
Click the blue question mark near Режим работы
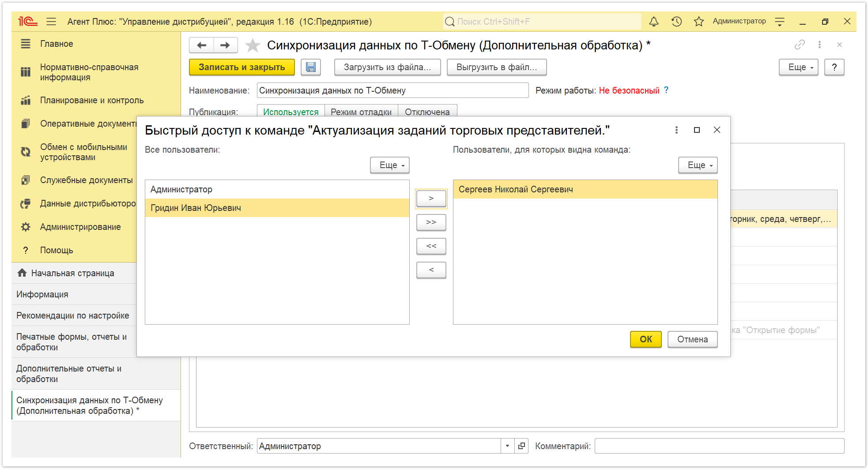[666, 90]
